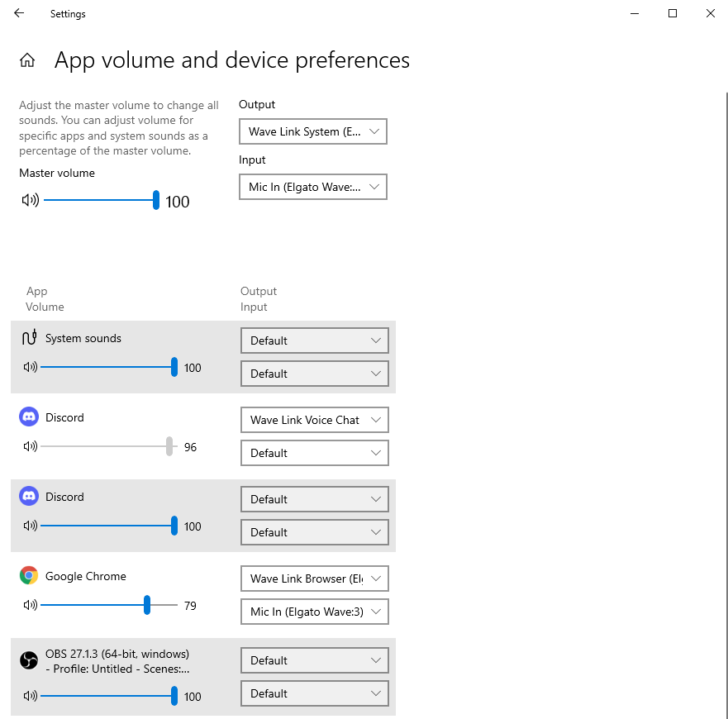
Task: Click the speaker icon beside Chrome's volume slider
Action: [x=31, y=605]
